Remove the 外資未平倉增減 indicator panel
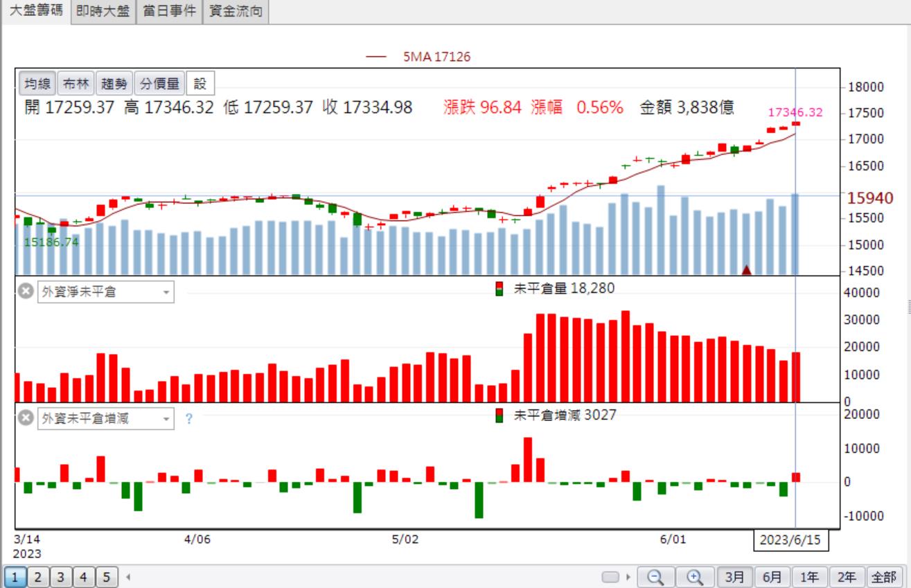Screen dimensions: 911x588 point(26,418)
